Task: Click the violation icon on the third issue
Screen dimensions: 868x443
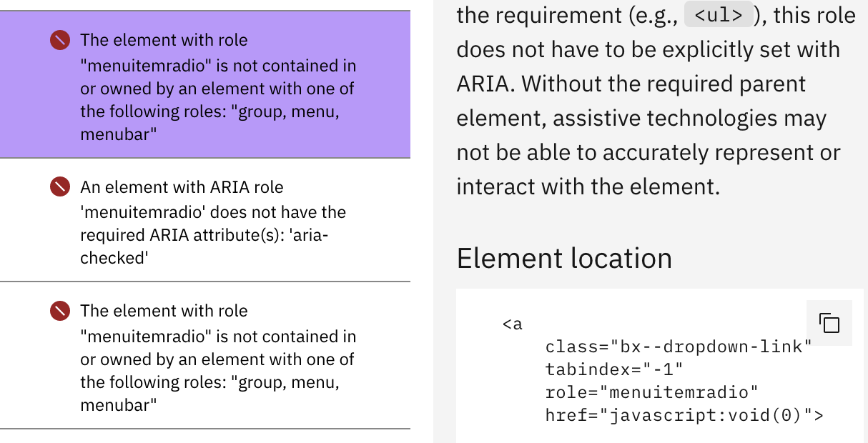Action: pos(60,311)
